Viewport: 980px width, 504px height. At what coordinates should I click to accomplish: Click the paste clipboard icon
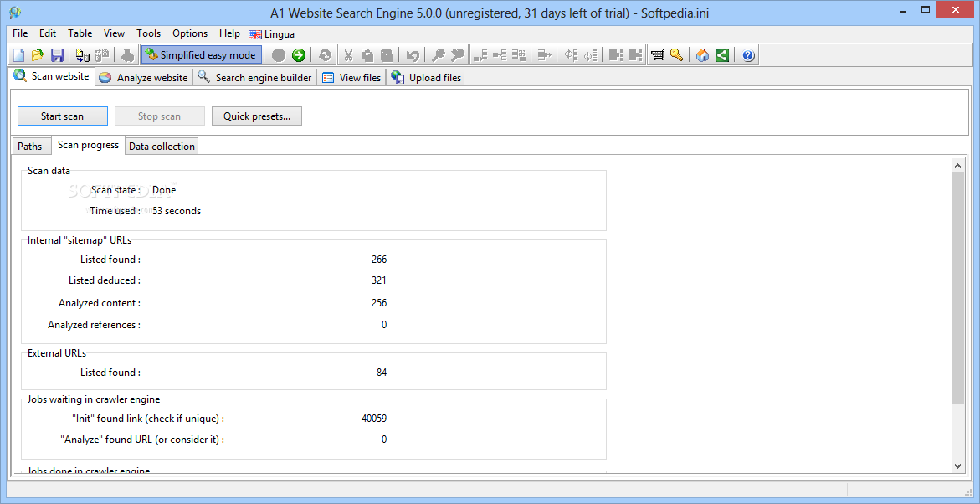tap(387, 55)
